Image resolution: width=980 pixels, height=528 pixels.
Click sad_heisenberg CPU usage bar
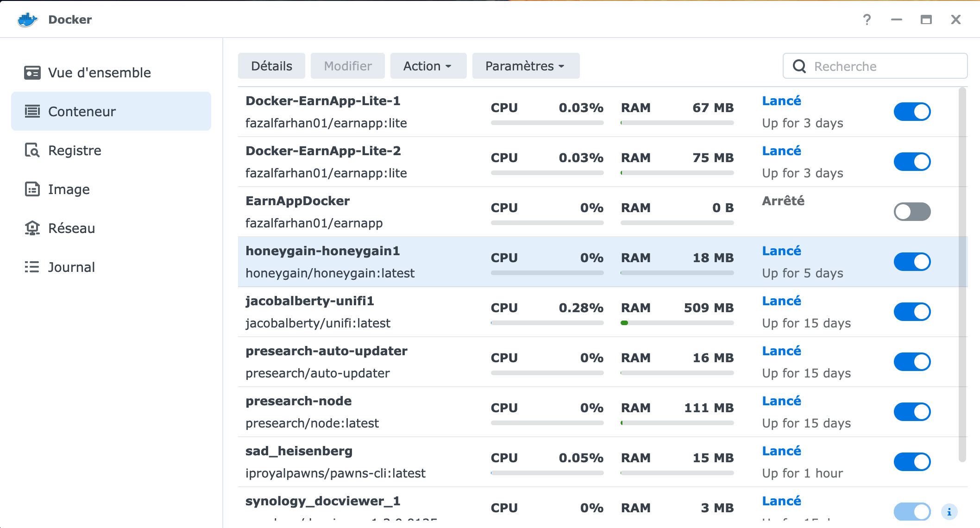click(x=547, y=473)
